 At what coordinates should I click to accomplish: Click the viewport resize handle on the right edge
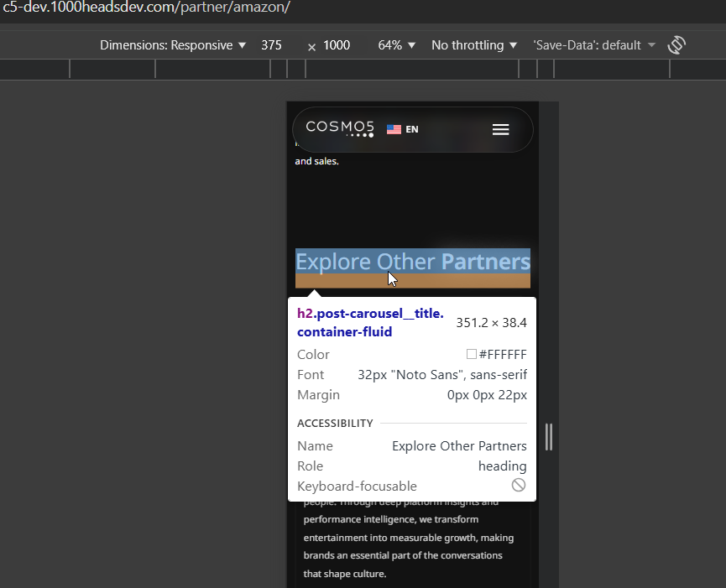[549, 437]
